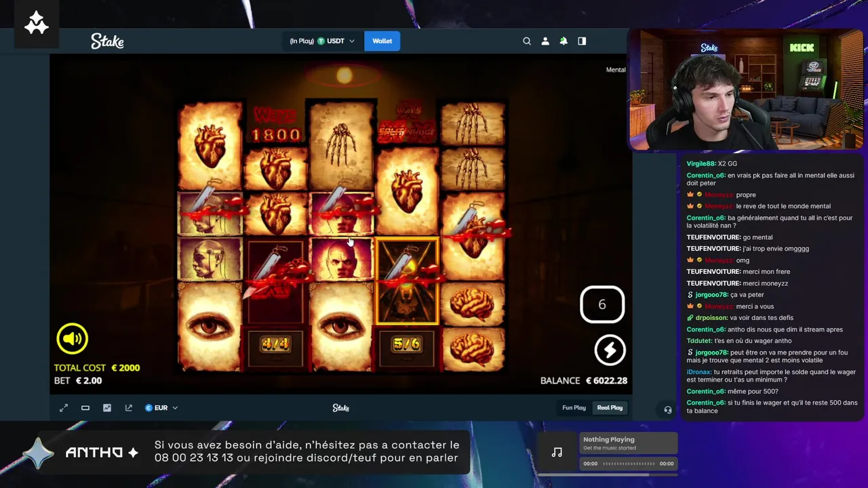The image size is (868, 488).
Task: Seek in the Nothing Playing progress bar
Action: point(629,464)
